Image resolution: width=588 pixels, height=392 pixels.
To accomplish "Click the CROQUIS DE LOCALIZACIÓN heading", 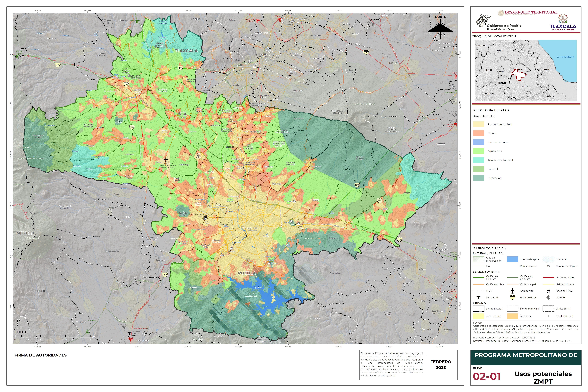I will point(494,36).
